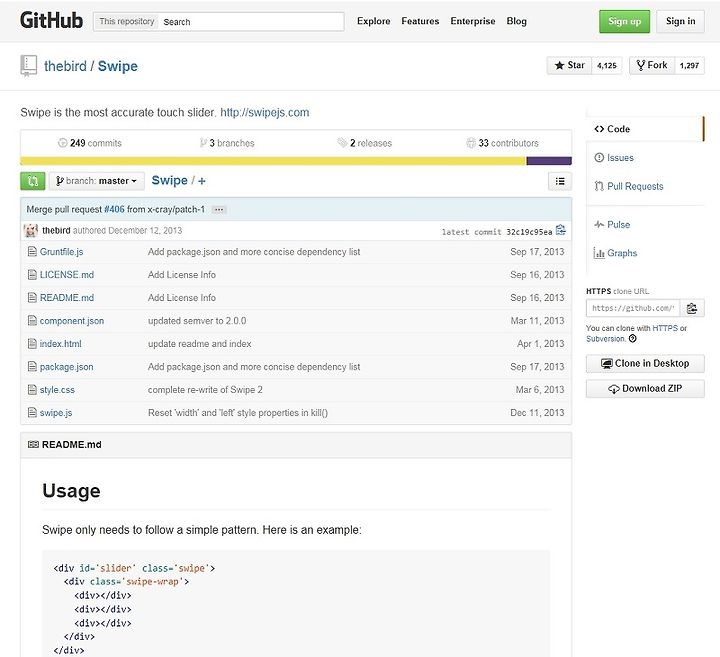720x657 pixels.
Task: Click the README.md header book icon
Action: pyautogui.click(x=33, y=444)
